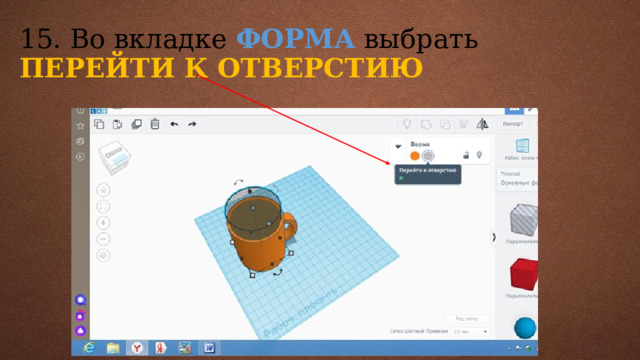This screenshot has height=360, width=640.
Task: Click the purple search icon in the sidebar
Action: pyautogui.click(x=80, y=300)
